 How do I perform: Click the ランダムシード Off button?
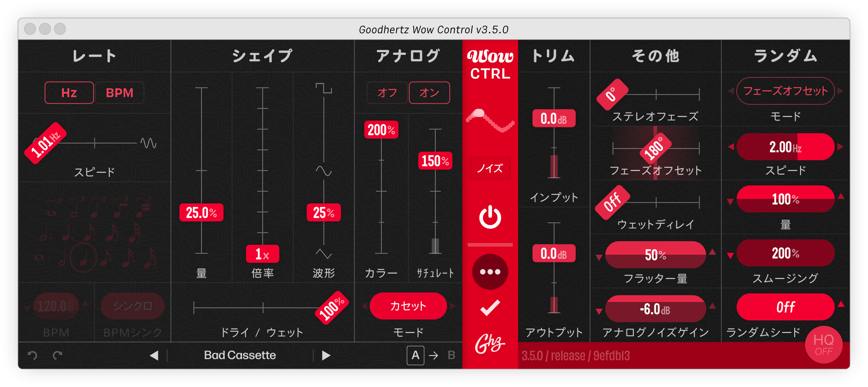[785, 307]
